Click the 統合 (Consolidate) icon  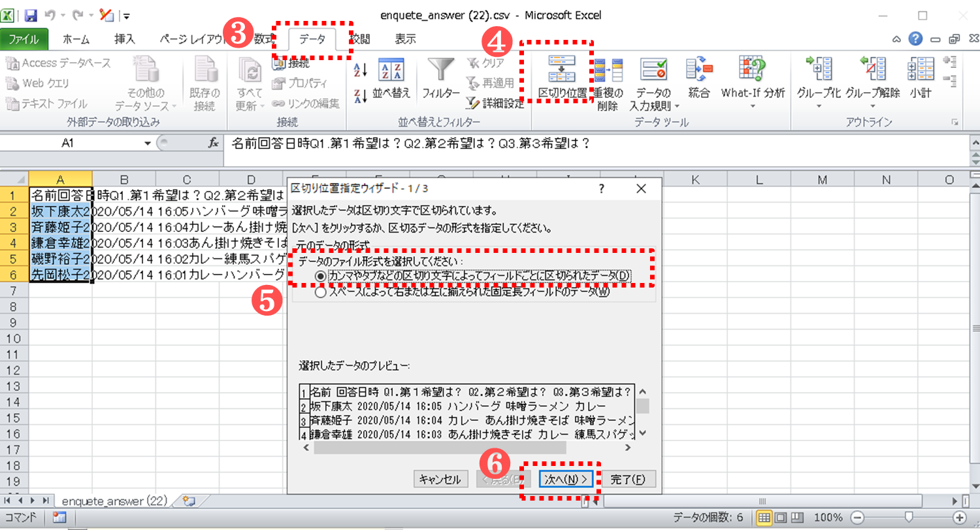tap(698, 69)
